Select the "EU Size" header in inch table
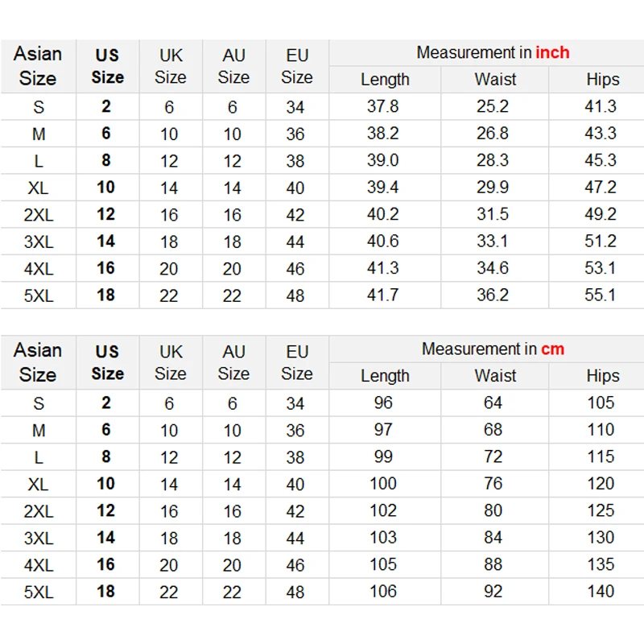 click(297, 66)
